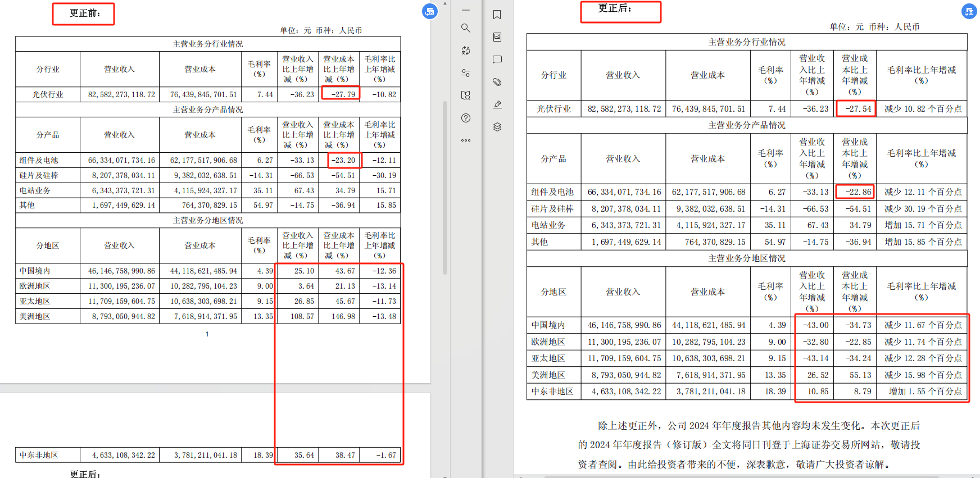Open the attachments paperclip icon
The height and width of the screenshot is (478, 980).
(x=497, y=82)
